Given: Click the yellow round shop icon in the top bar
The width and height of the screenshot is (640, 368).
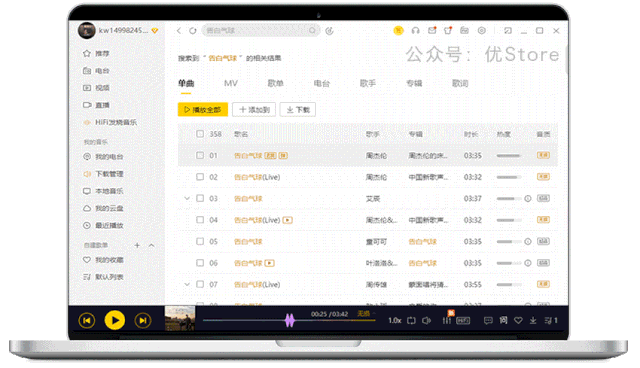Looking at the screenshot, I should [x=398, y=31].
